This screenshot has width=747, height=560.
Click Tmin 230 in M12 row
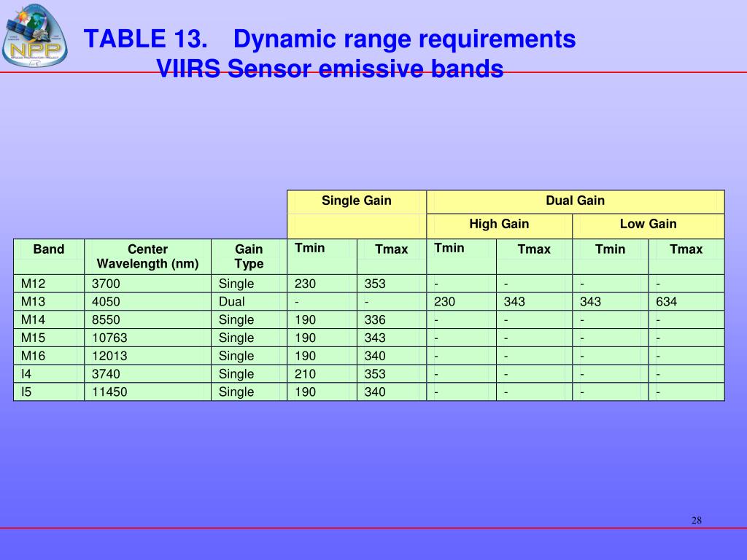(305, 284)
